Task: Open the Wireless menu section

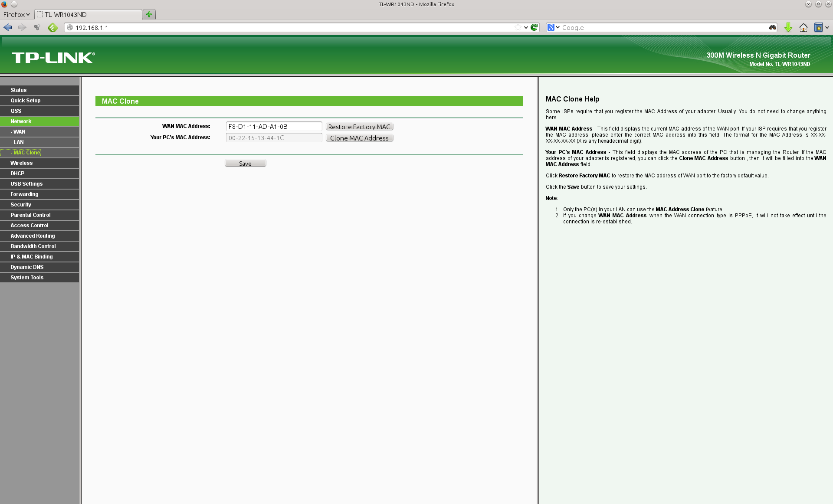Action: coord(22,163)
